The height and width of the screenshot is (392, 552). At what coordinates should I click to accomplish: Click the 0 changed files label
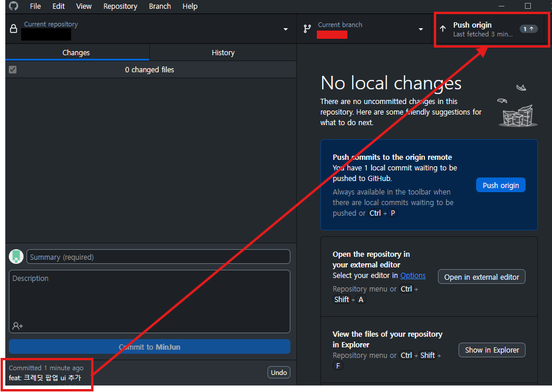pyautogui.click(x=150, y=70)
